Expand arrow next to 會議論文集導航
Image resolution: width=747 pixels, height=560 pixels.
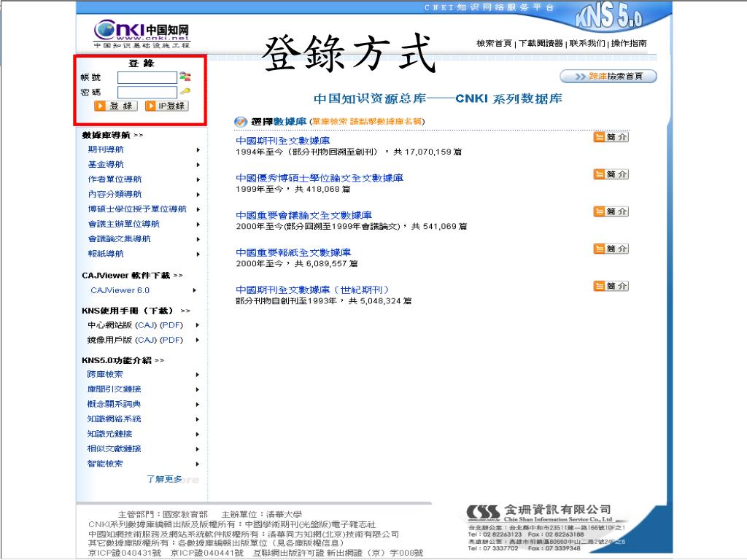click(x=198, y=239)
